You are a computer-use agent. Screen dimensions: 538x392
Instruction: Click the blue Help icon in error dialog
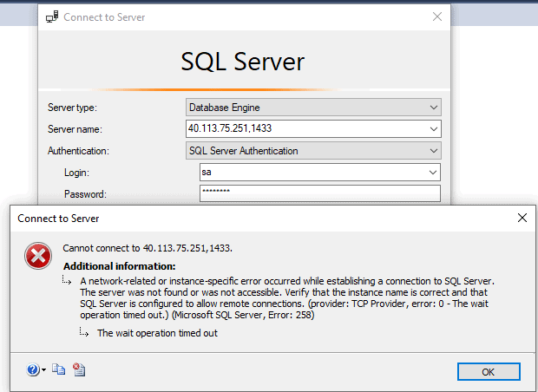[x=32, y=370]
